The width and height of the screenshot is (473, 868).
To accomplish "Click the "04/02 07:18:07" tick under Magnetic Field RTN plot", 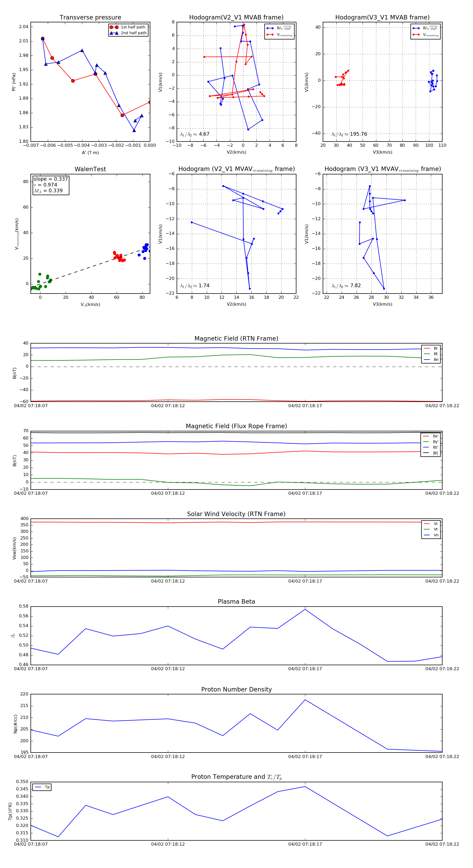I will tap(31, 406).
